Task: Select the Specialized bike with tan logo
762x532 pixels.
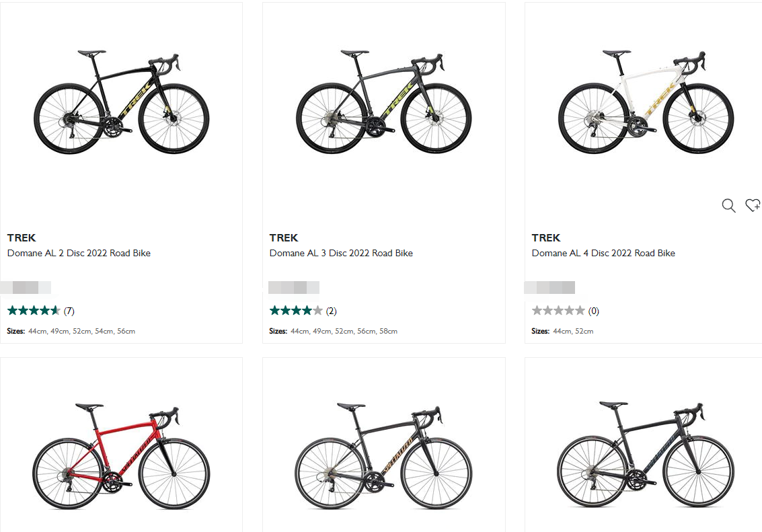Action: pos(384,456)
